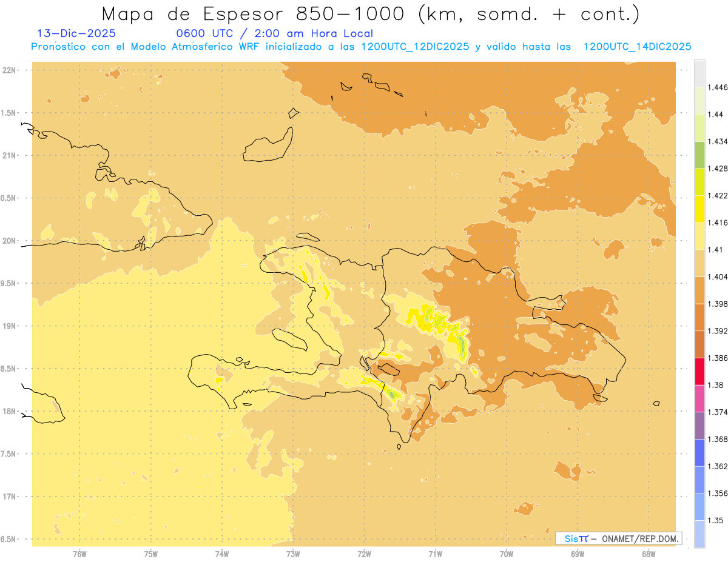This screenshot has height=562, width=728.
Task: Click the 69W longitude label
Action: tap(578, 554)
